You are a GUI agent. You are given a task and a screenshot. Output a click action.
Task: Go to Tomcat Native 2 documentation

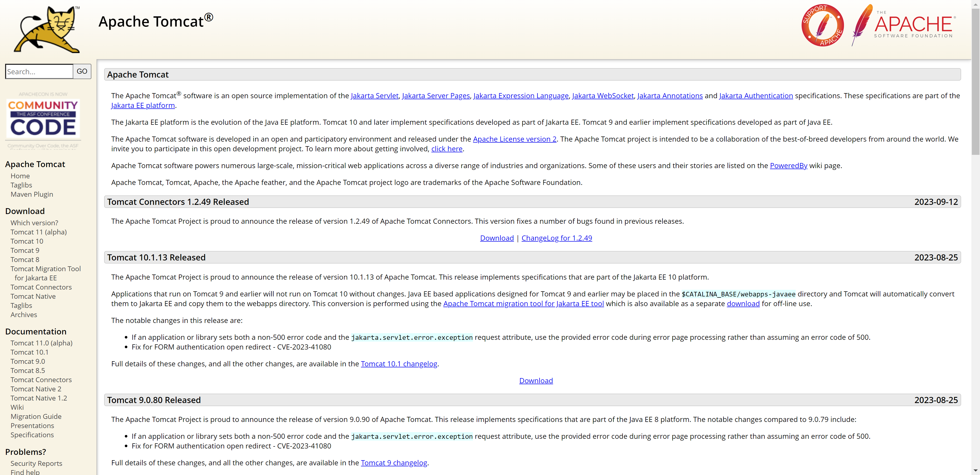tap(36, 389)
